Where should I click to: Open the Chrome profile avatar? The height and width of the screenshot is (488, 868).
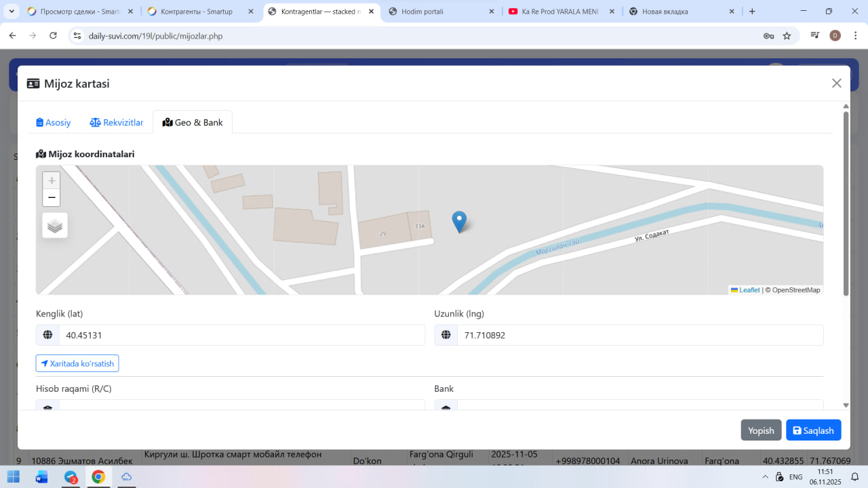coord(835,36)
